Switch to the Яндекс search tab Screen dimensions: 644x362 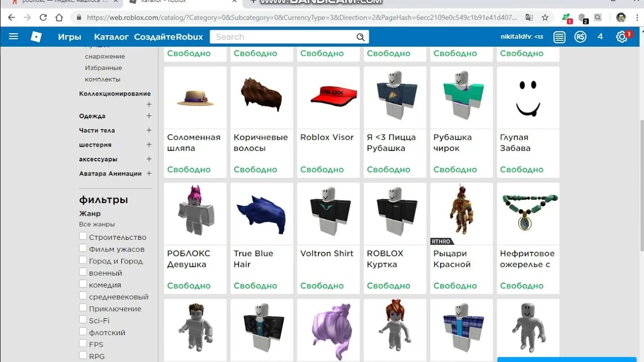click(64, 2)
